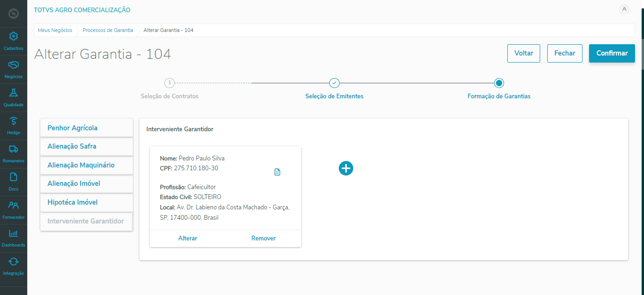This screenshot has height=295, width=644.
Task: Click the name Pedro Paulo Silva
Action: coord(202,159)
